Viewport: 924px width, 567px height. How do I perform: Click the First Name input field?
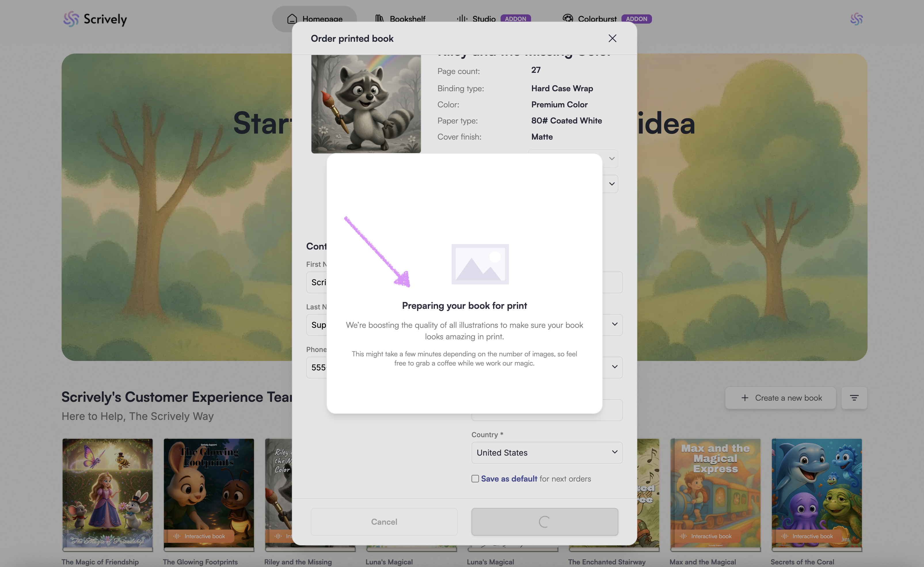point(317,282)
